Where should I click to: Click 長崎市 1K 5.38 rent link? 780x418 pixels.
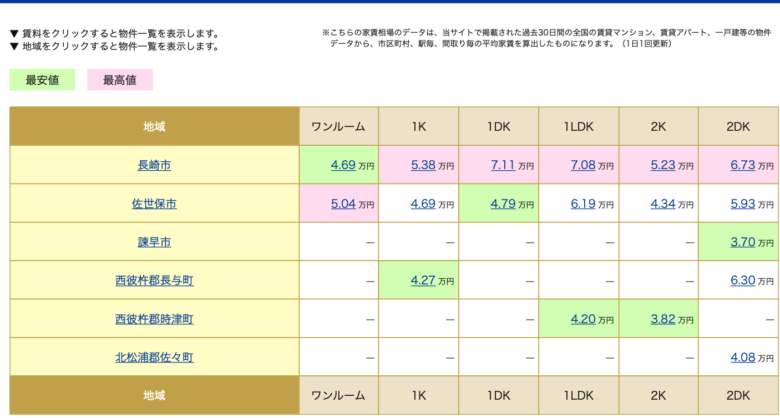tap(423, 165)
